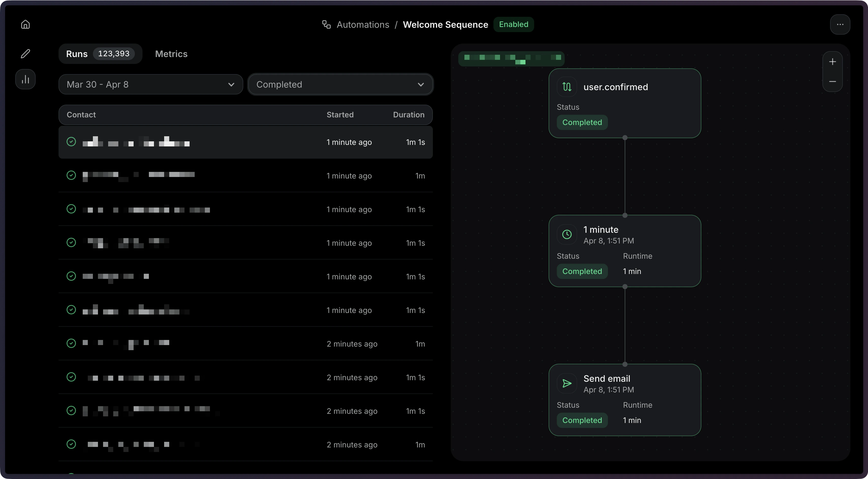868x479 pixels.
Task: Switch to the Metrics tab
Action: tap(171, 53)
